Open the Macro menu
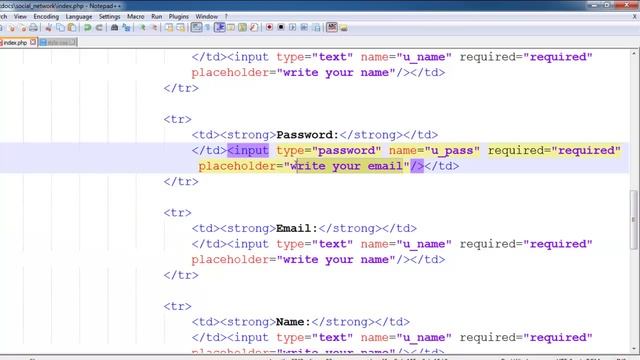The width and height of the screenshot is (640, 360). pos(136,17)
